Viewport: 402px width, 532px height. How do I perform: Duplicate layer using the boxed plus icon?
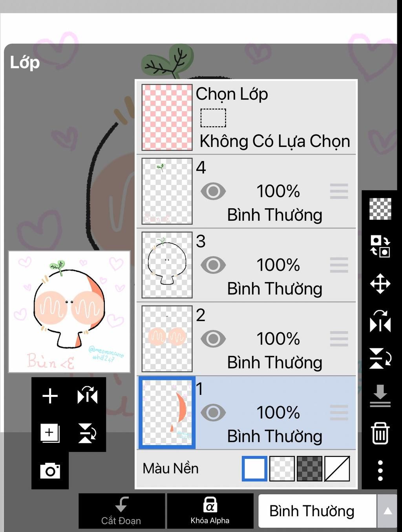[x=50, y=433]
